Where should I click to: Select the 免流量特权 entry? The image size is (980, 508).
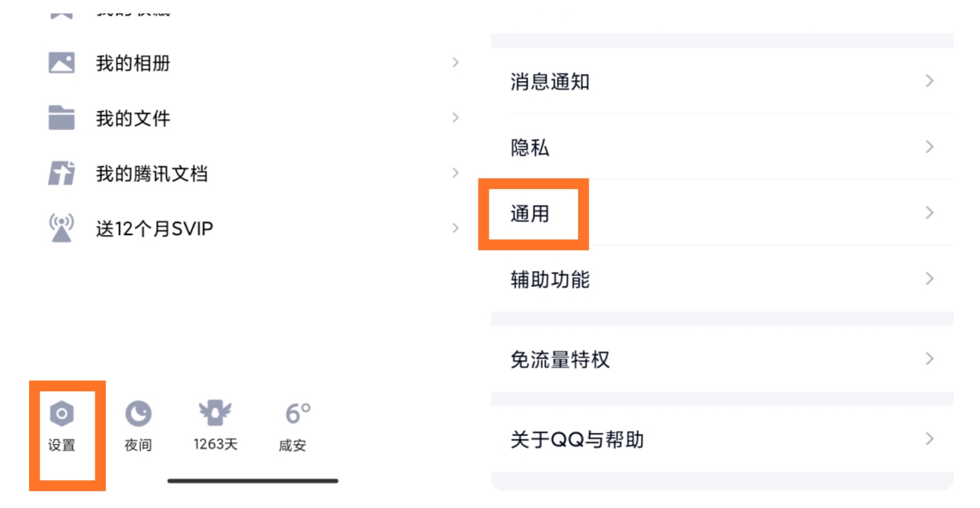coord(722,359)
